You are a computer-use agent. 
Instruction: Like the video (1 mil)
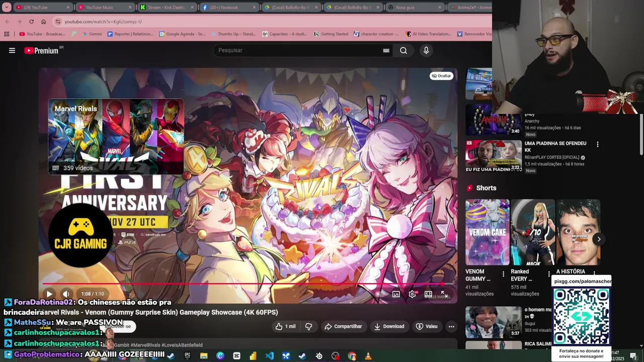pos(285,326)
